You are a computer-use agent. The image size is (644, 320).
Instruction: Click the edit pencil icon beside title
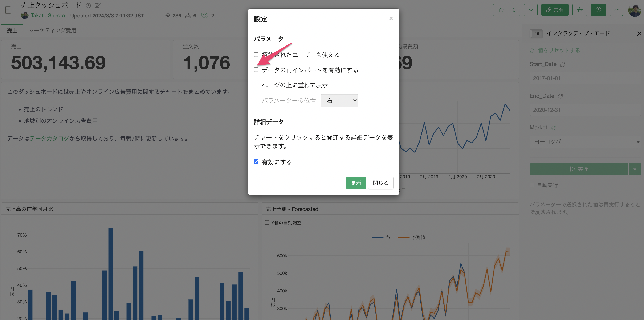click(x=98, y=5)
